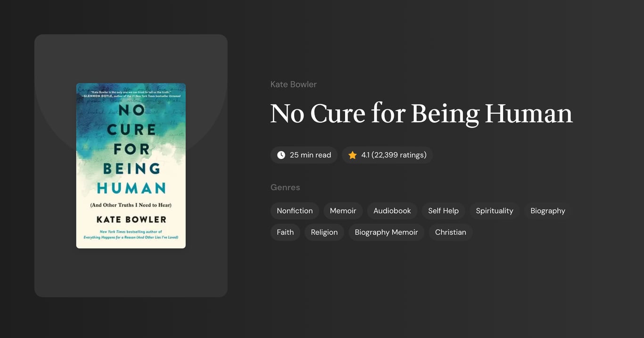Open the Faith genre tag

pyautogui.click(x=285, y=232)
